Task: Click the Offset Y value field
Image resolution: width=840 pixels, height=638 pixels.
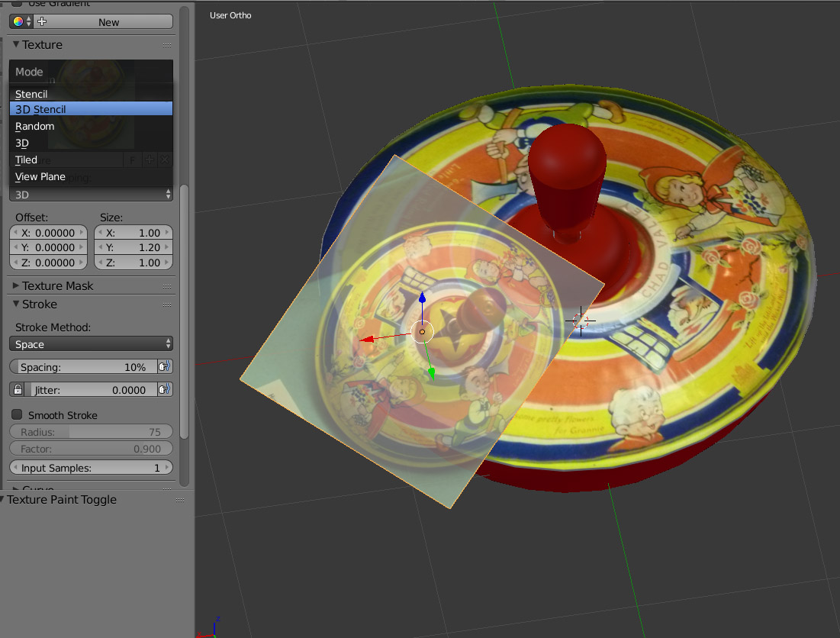Action: click(48, 247)
